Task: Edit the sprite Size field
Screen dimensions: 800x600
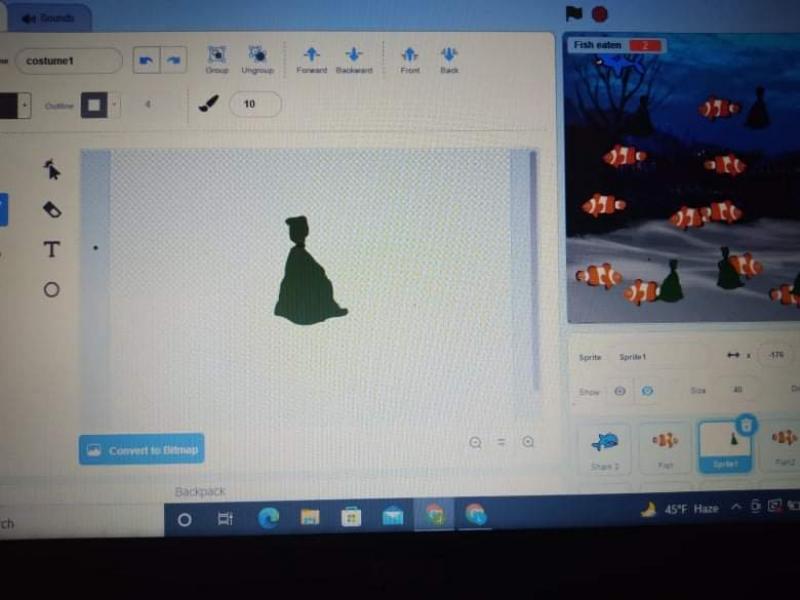Action: [739, 390]
